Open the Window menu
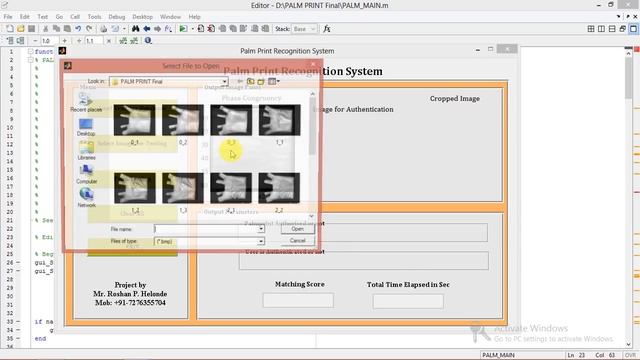This screenshot has width=640, height=360. click(170, 17)
